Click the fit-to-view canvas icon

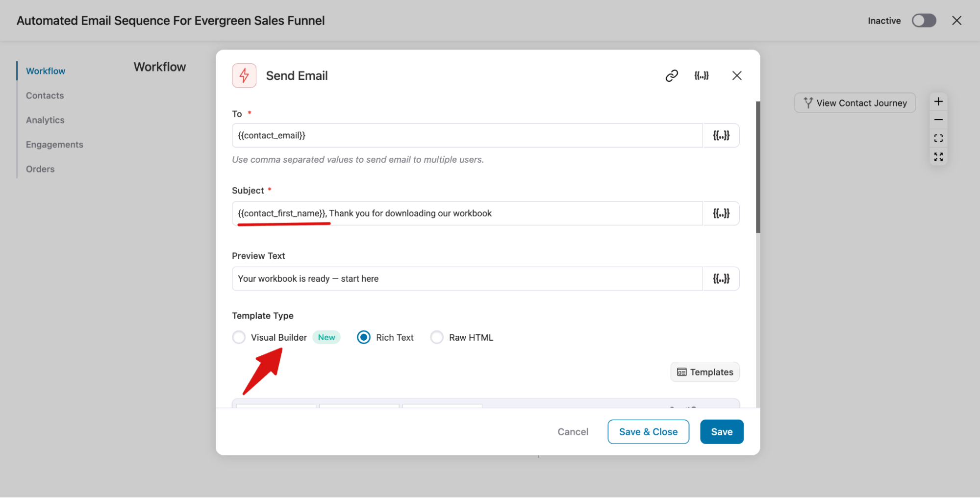(938, 138)
